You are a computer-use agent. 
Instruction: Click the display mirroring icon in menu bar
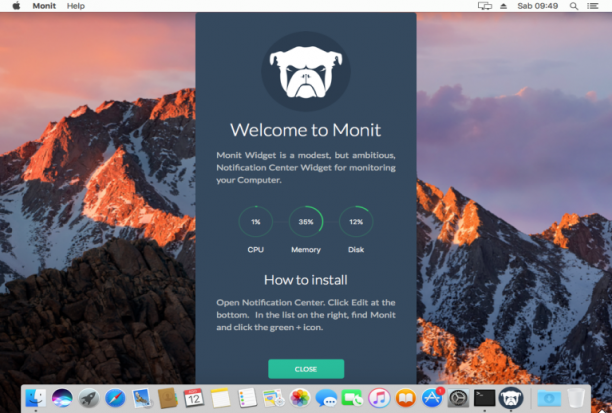tap(485, 6)
